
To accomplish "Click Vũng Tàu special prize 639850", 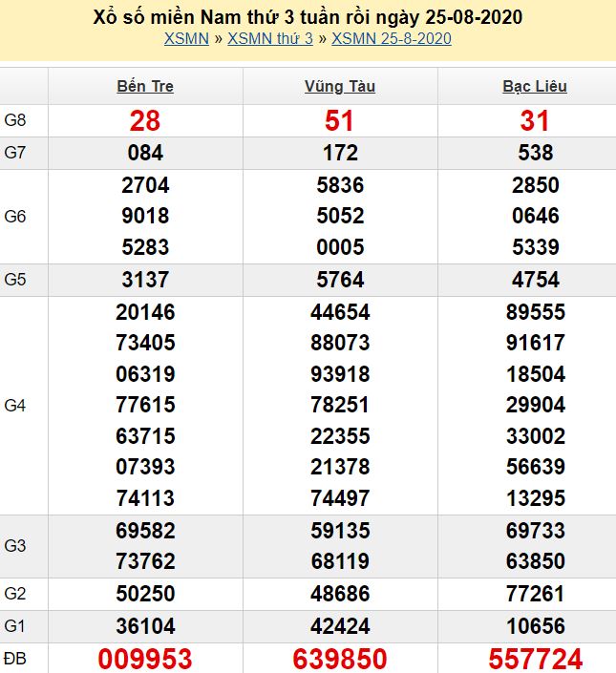I will pyautogui.click(x=340, y=659).
